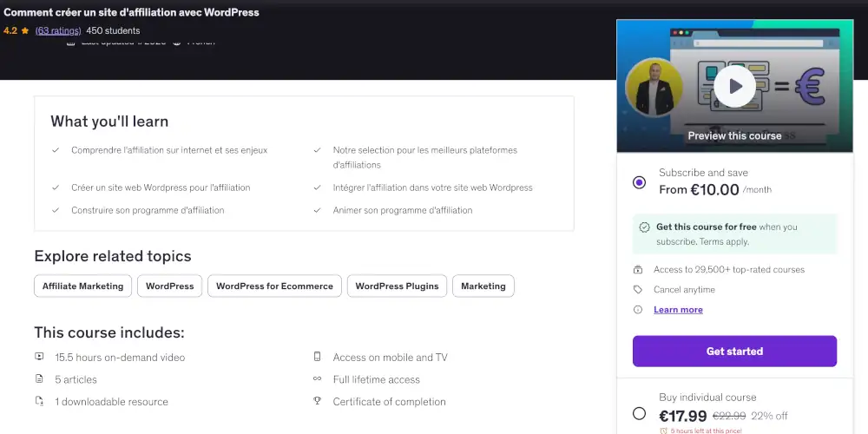Click the 22% off discount text

pos(769,416)
